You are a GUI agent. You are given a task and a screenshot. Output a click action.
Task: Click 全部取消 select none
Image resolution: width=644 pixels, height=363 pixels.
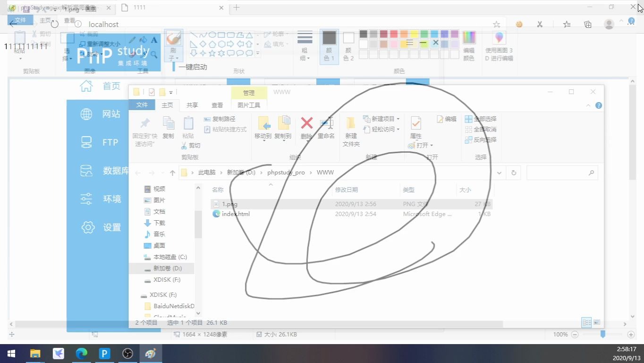(481, 130)
